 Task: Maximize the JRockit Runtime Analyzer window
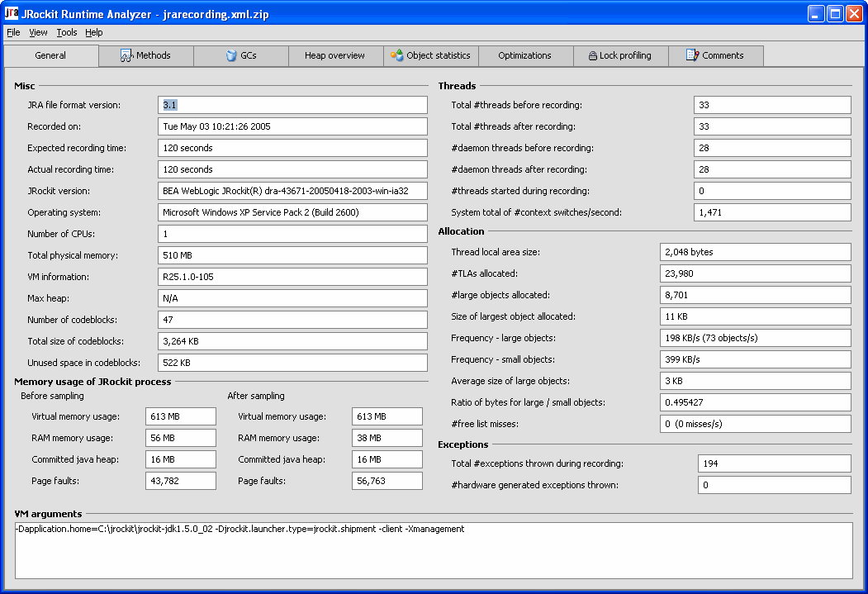[835, 14]
